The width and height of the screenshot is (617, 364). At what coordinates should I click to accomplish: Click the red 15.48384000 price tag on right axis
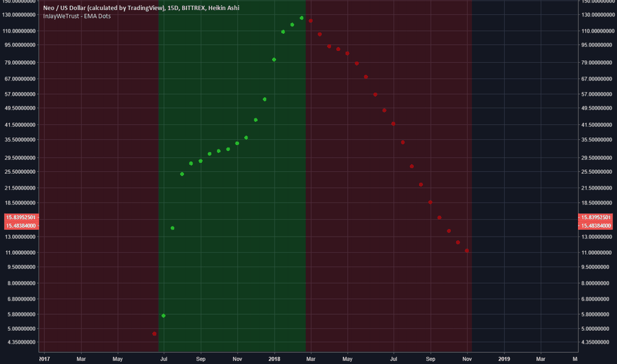tap(595, 226)
